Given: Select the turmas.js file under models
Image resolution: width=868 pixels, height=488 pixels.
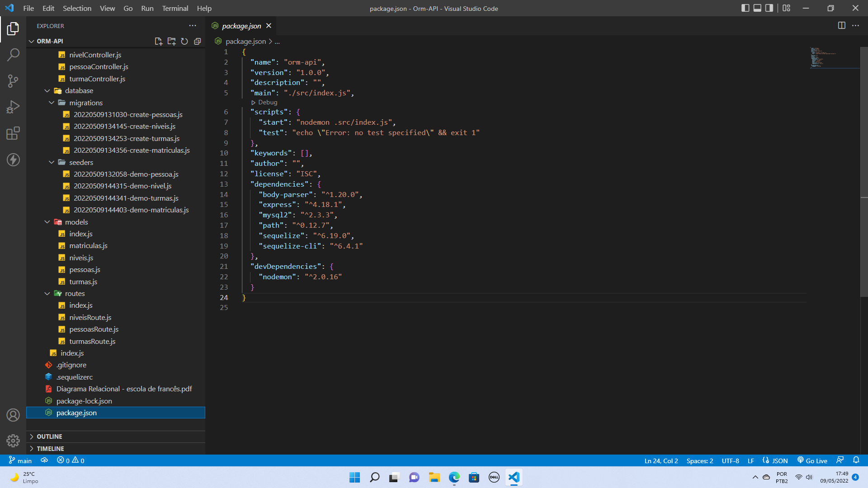Looking at the screenshot, I should coord(83,281).
